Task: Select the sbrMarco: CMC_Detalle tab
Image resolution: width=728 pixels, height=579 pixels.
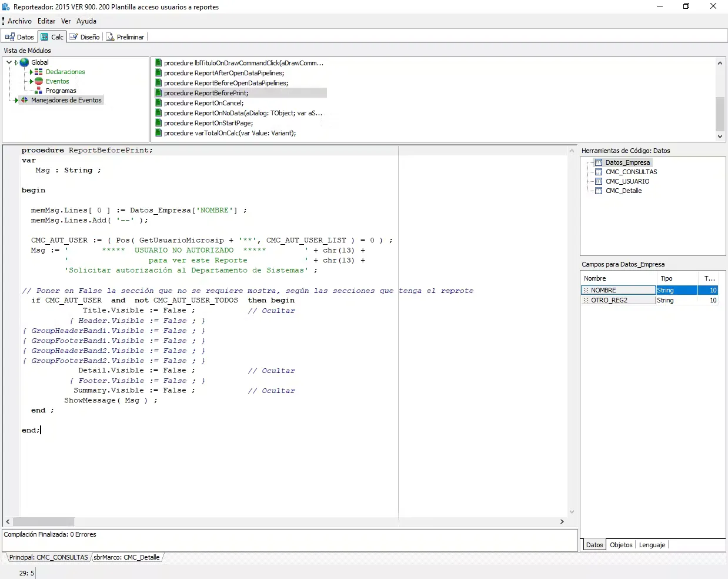Action: pyautogui.click(x=126, y=557)
